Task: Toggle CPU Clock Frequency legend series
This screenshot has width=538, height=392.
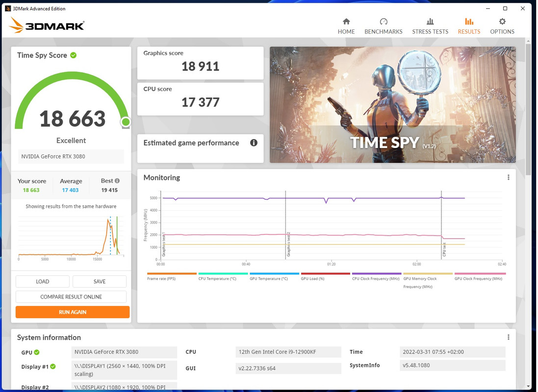Action: (x=376, y=277)
